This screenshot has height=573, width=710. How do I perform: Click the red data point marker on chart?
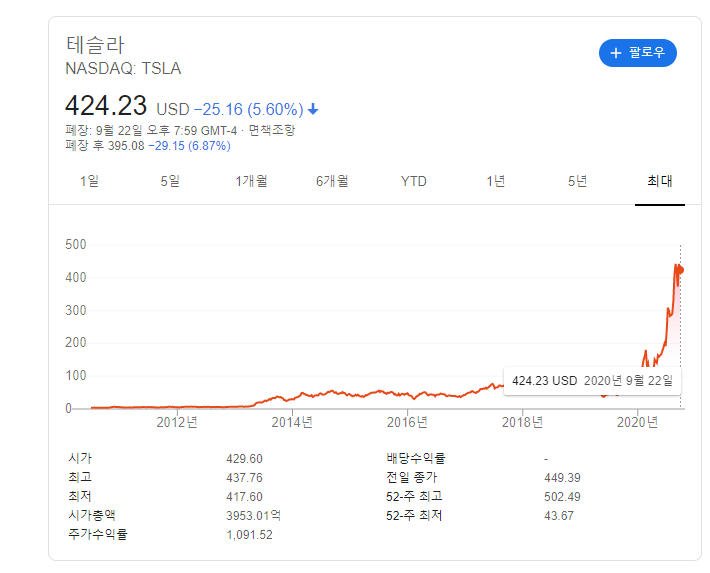(x=680, y=270)
